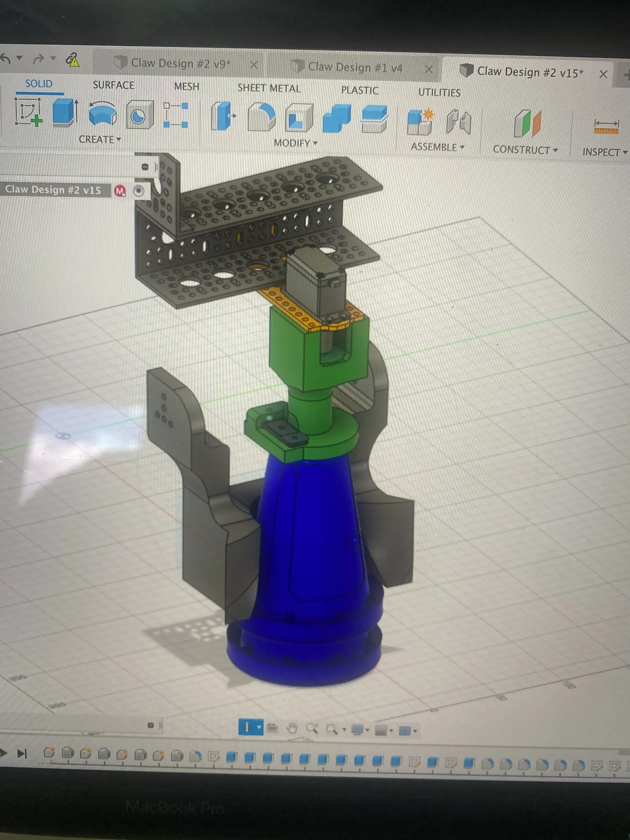
Task: Open the CREATE dropdown menu
Action: point(100,139)
